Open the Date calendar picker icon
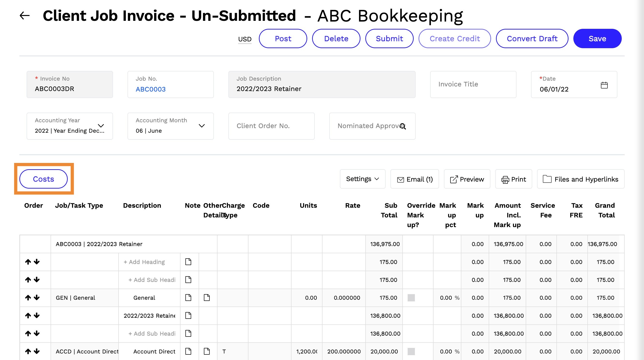 coord(604,85)
